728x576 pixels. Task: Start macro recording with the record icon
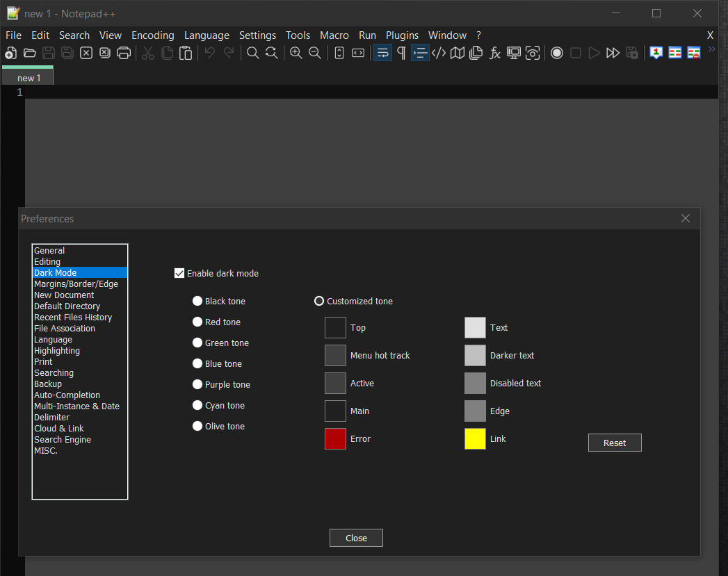(557, 54)
